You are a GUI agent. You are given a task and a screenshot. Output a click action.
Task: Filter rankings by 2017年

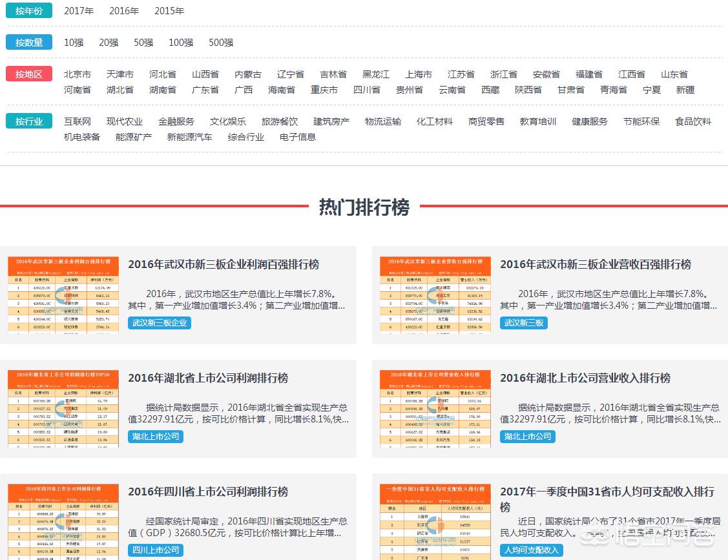point(78,11)
